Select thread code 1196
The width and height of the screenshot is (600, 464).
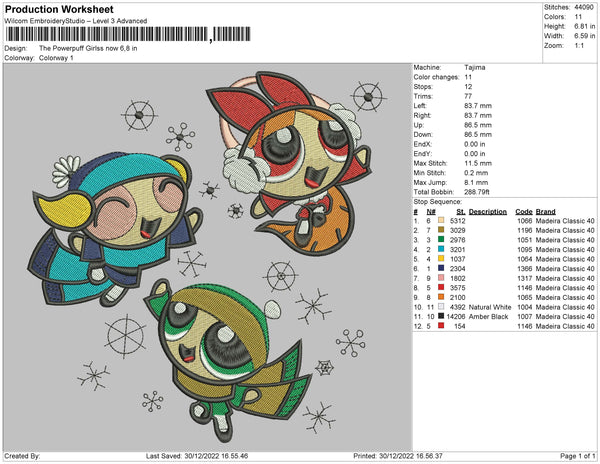pyautogui.click(x=524, y=230)
